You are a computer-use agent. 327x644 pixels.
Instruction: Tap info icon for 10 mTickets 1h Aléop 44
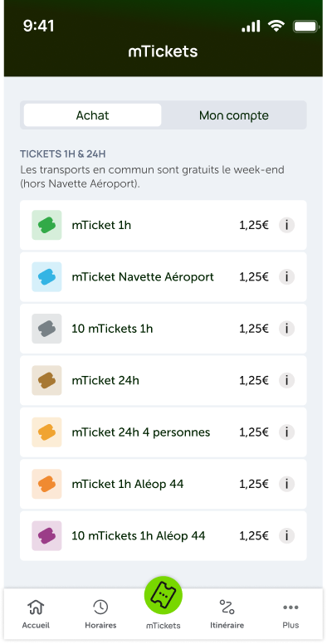click(x=286, y=535)
